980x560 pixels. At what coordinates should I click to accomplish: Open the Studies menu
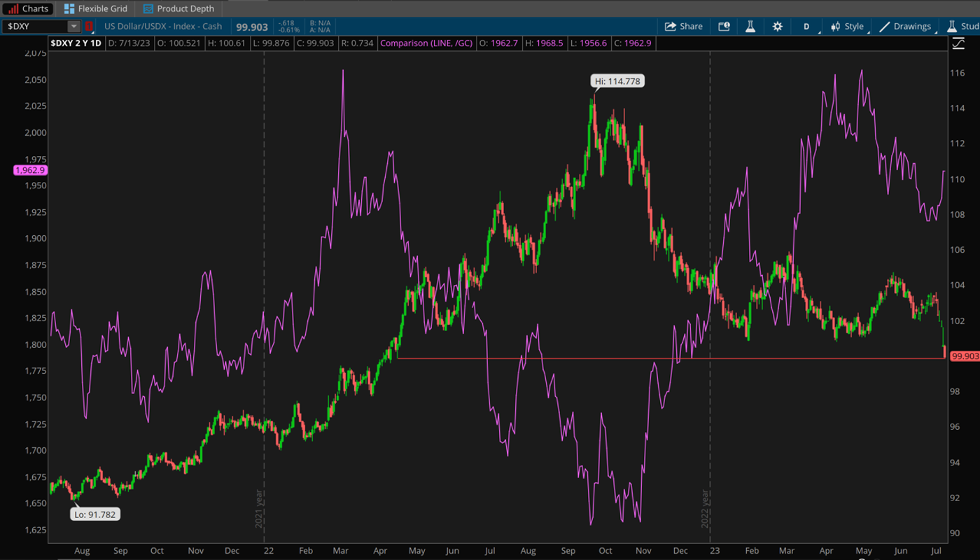pyautogui.click(x=962, y=27)
